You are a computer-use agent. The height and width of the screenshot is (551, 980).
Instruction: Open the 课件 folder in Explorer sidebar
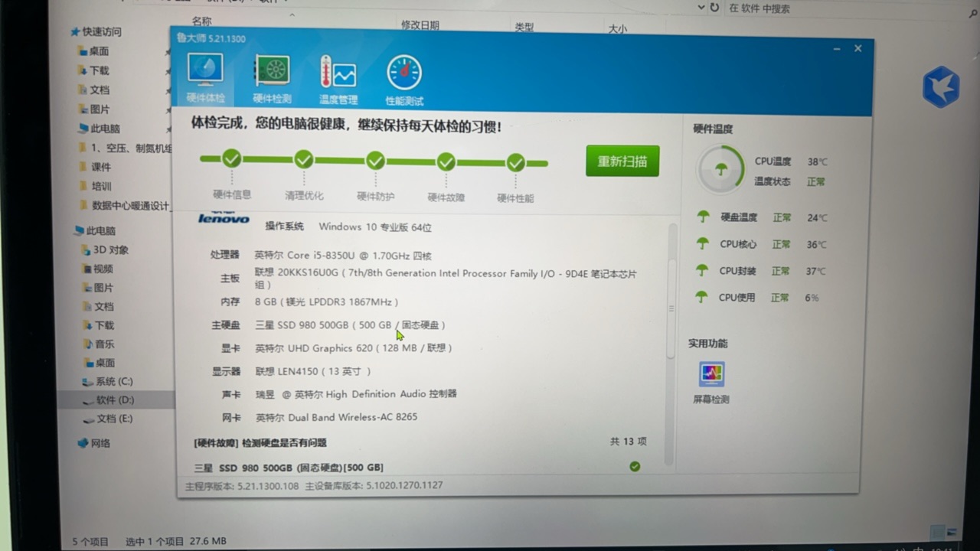96,167
